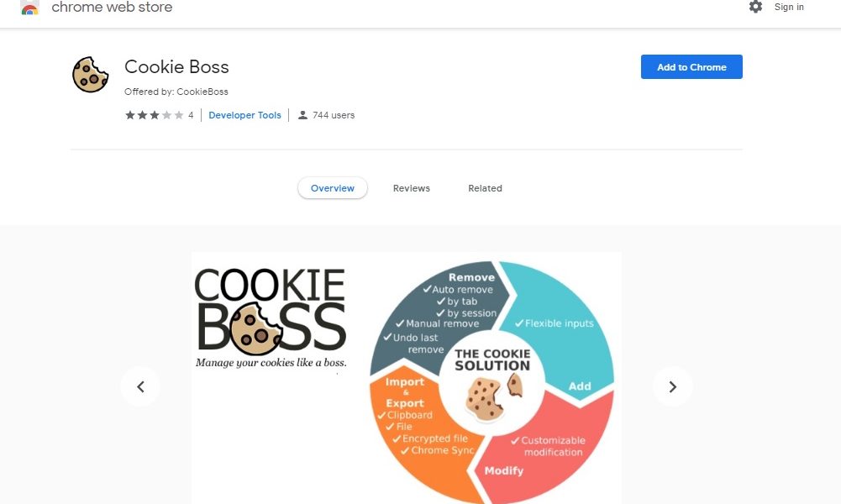Go to the previous screenshot with left arrow
841x504 pixels.
(x=140, y=386)
